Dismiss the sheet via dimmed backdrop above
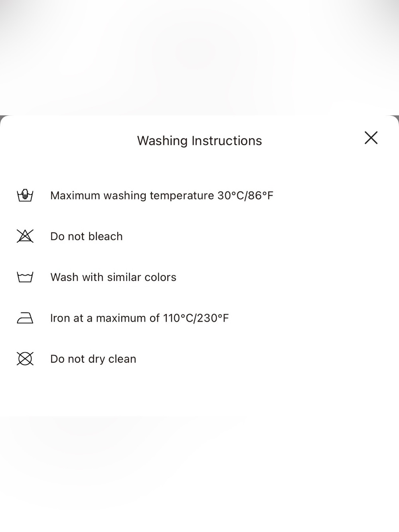Viewport: 399px width, 532px height. 199,58
